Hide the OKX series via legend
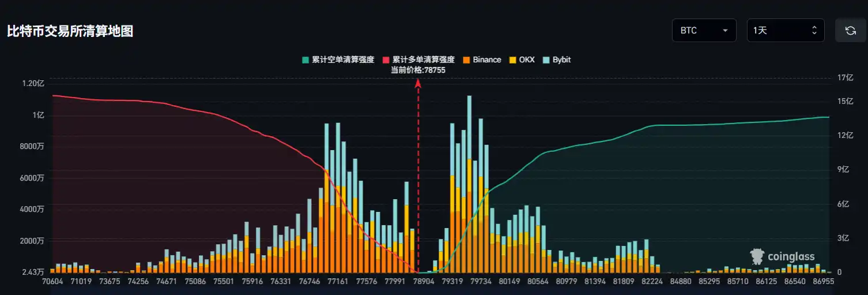The width and height of the screenshot is (868, 295). tap(521, 59)
